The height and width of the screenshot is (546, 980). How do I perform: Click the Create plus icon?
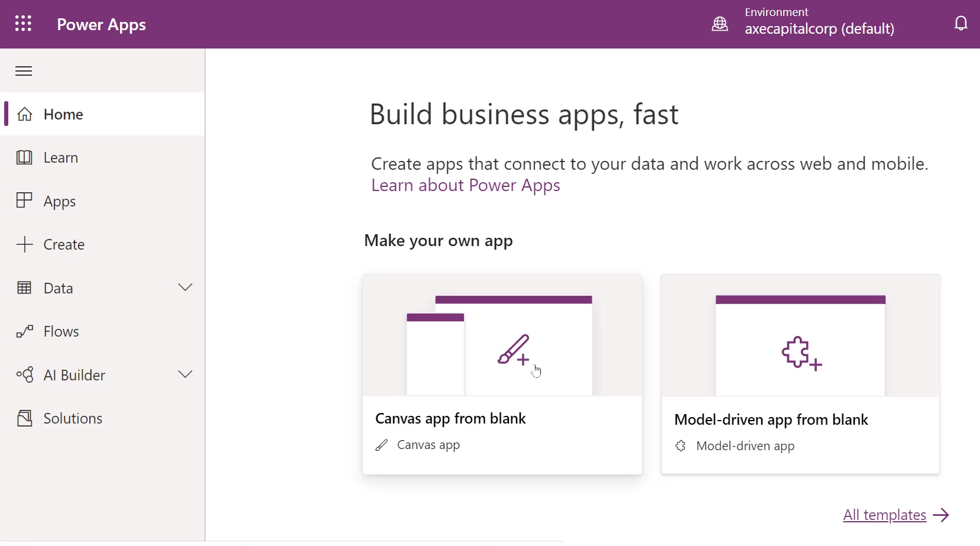pyautogui.click(x=24, y=244)
